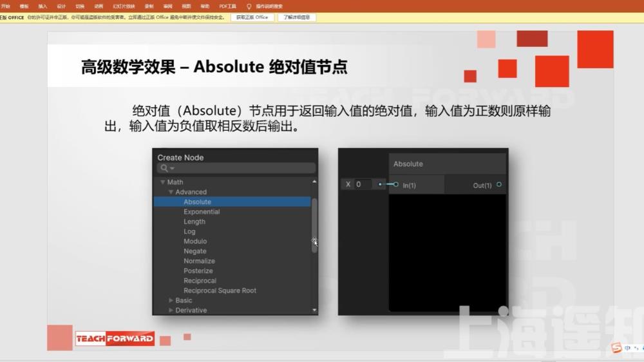This screenshot has height=362, width=644.
Task: Click the X value input field
Action: (x=363, y=184)
